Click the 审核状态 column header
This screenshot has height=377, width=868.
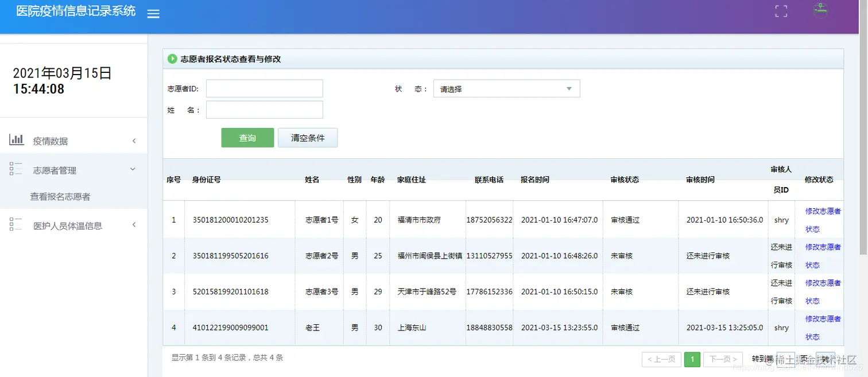coord(625,180)
